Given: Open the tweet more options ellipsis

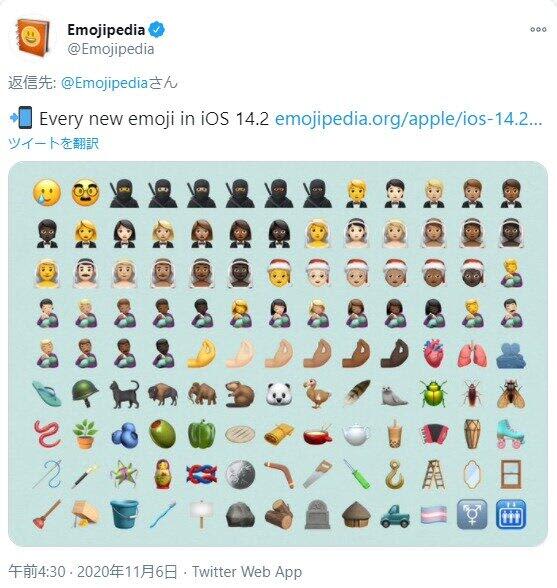Looking at the screenshot, I should click(538, 29).
